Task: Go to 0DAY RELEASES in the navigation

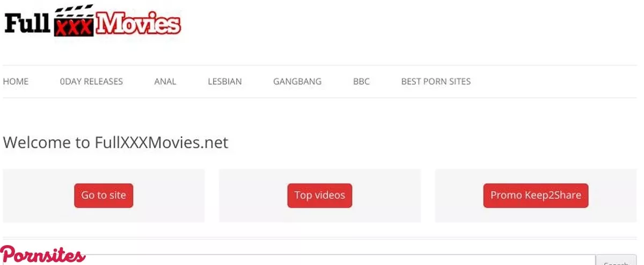Action: coord(91,82)
